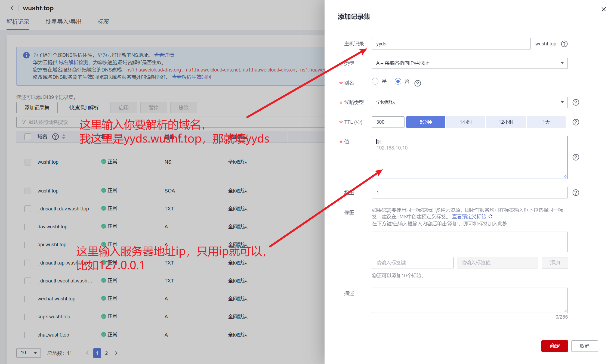
Task: Select the 1小时 TTL preset
Action: click(465, 122)
